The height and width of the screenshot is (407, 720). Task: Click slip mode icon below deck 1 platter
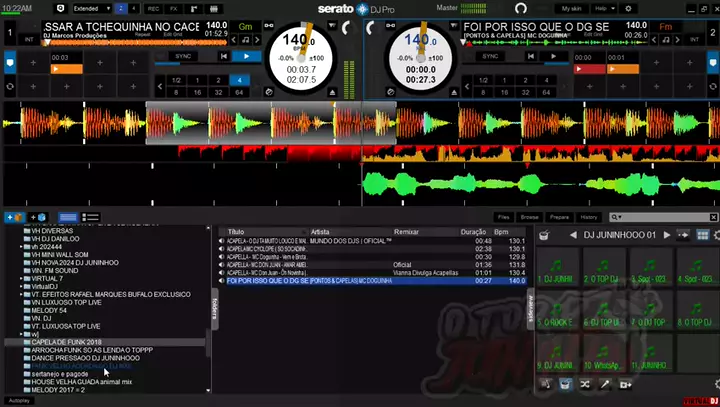pos(269,92)
